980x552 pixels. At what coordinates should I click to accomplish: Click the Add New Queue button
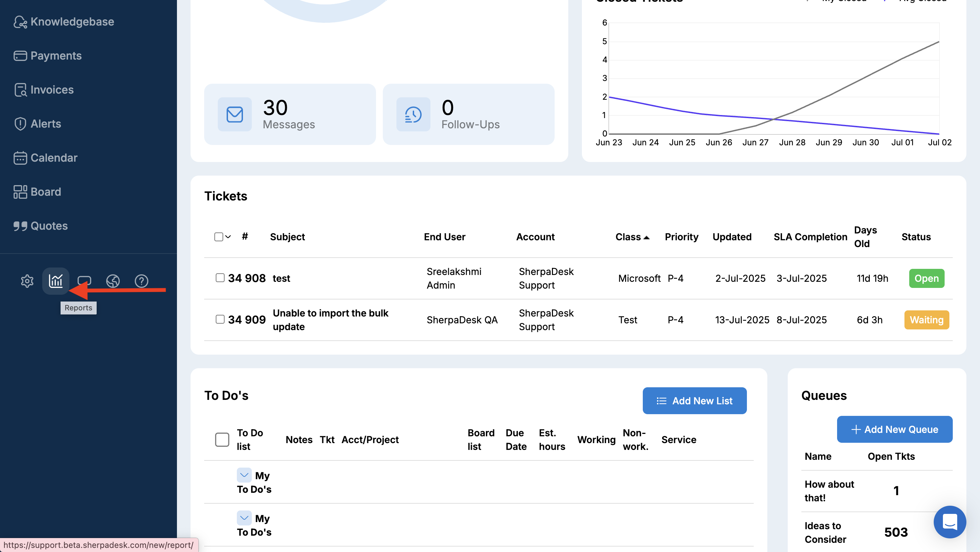pos(894,429)
